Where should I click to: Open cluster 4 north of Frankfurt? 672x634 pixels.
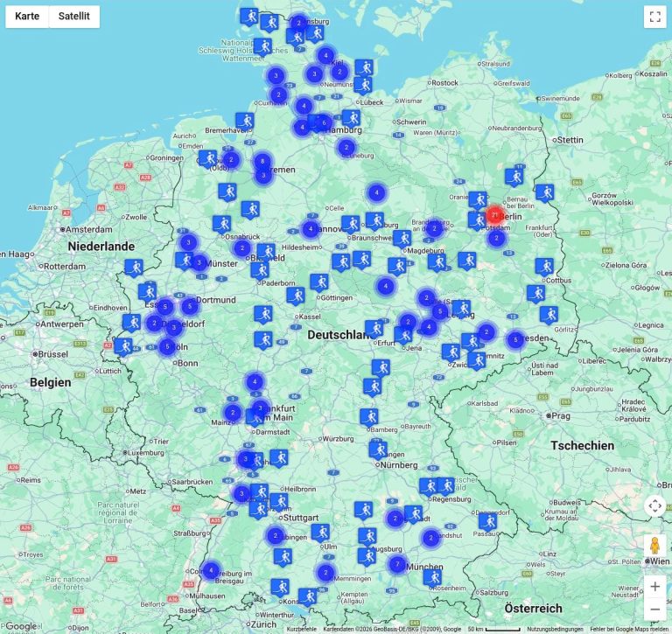[255, 381]
